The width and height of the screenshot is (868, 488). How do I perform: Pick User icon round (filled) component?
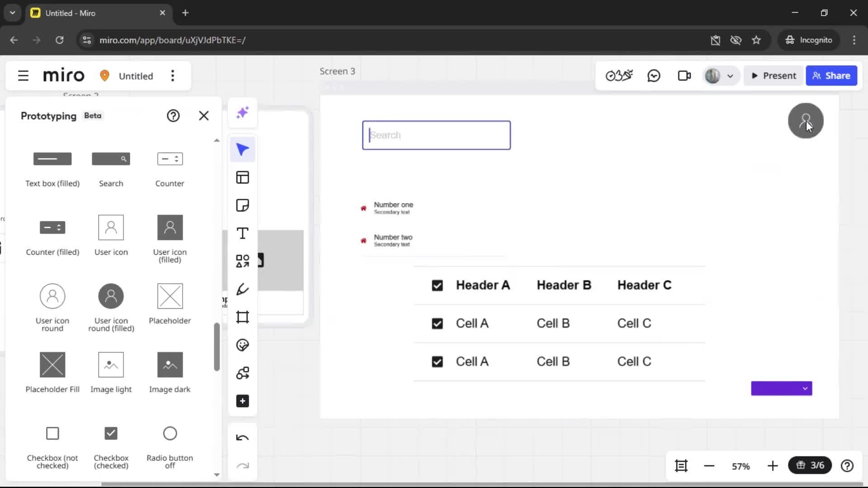(111, 307)
